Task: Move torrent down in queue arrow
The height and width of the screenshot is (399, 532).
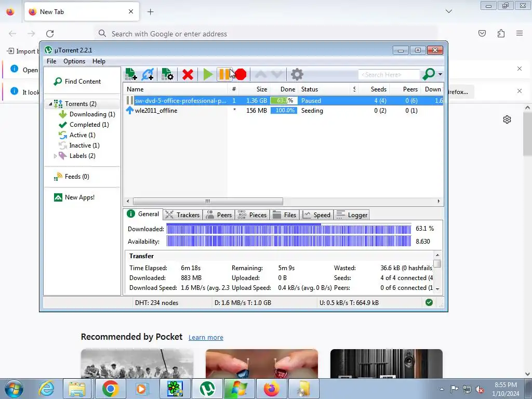Action: 277,74
